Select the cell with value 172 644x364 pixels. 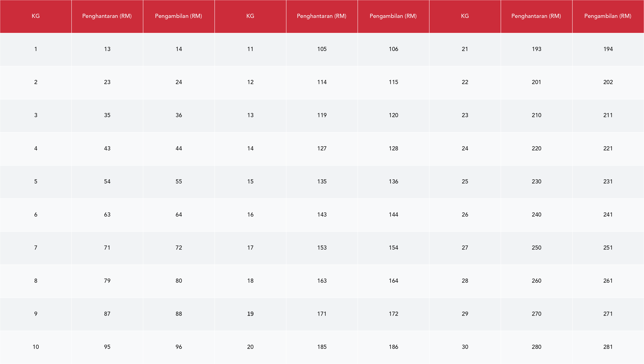click(x=393, y=314)
